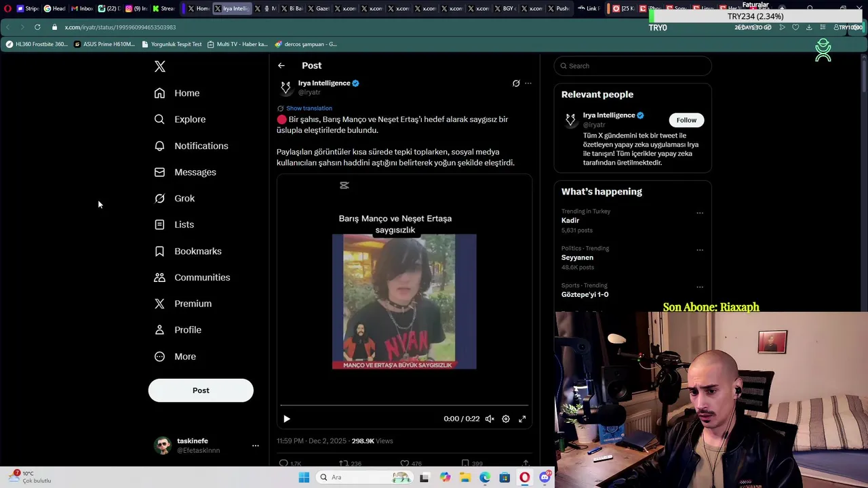Click Show translation link
The width and height of the screenshot is (868, 488).
(309, 108)
